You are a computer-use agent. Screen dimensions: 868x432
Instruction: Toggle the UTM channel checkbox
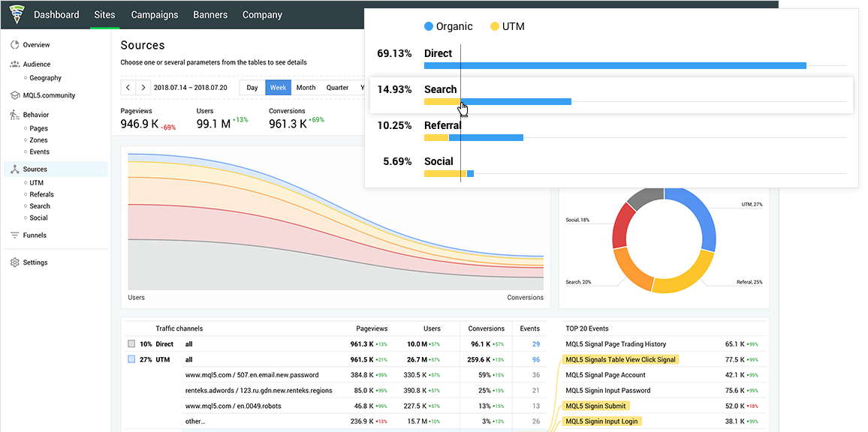[131, 359]
